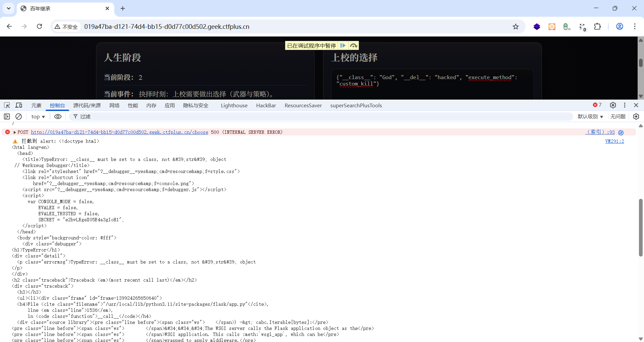
Task: Toggle the device toolbar emulation icon
Action: (x=19, y=105)
